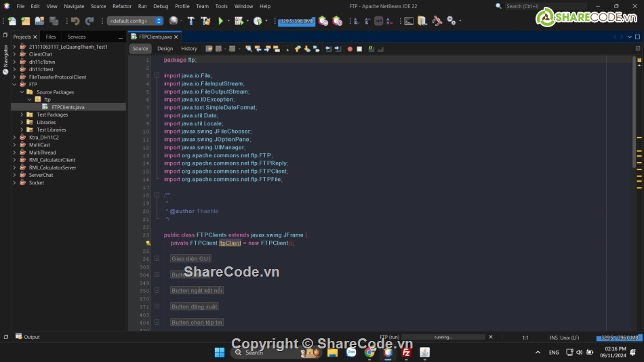Expand the Libraries node
Screen dimensions: 644x362
pos(22,123)
